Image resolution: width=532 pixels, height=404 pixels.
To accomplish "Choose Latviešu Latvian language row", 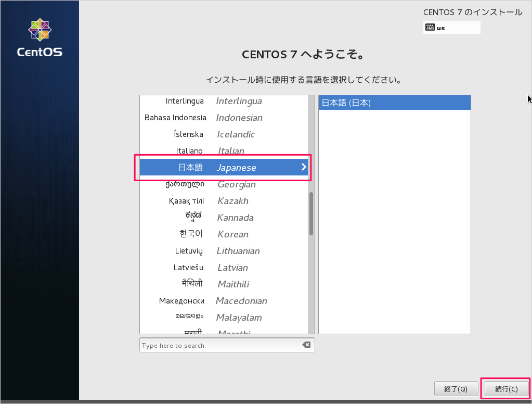I will pos(224,268).
